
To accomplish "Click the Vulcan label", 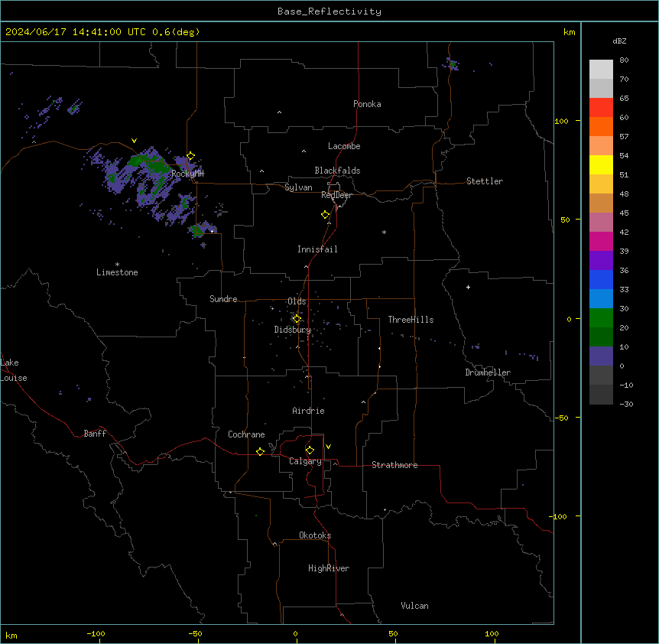I will tap(415, 606).
